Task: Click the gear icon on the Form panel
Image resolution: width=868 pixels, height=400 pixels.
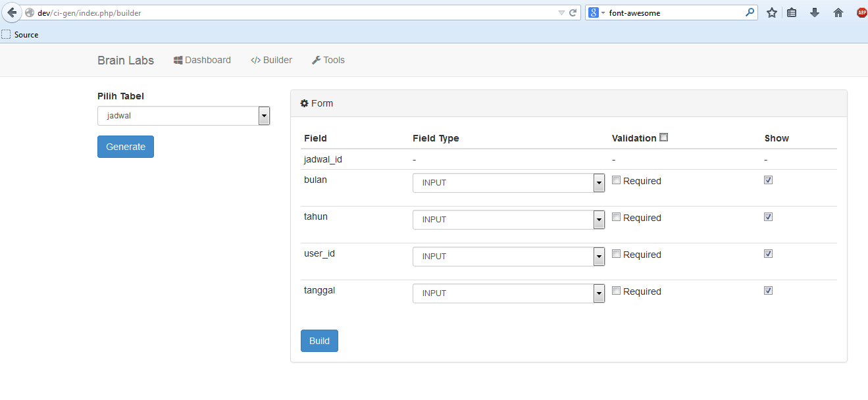Action: 304,103
